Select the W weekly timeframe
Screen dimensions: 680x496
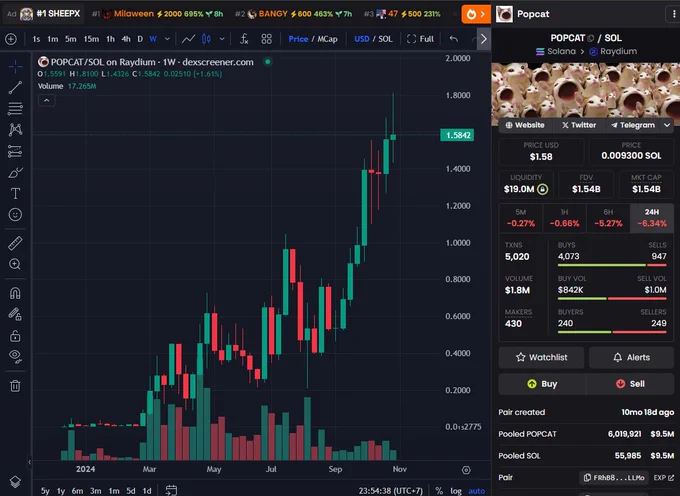coord(153,39)
